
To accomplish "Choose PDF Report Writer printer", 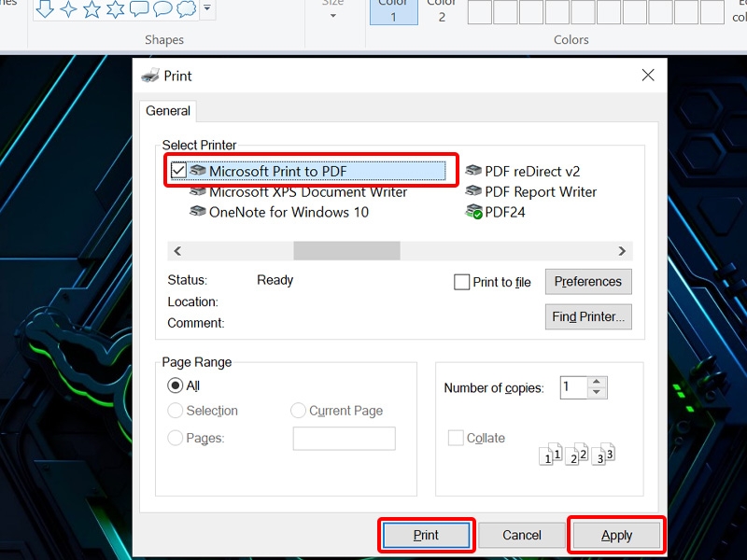I will click(x=530, y=192).
